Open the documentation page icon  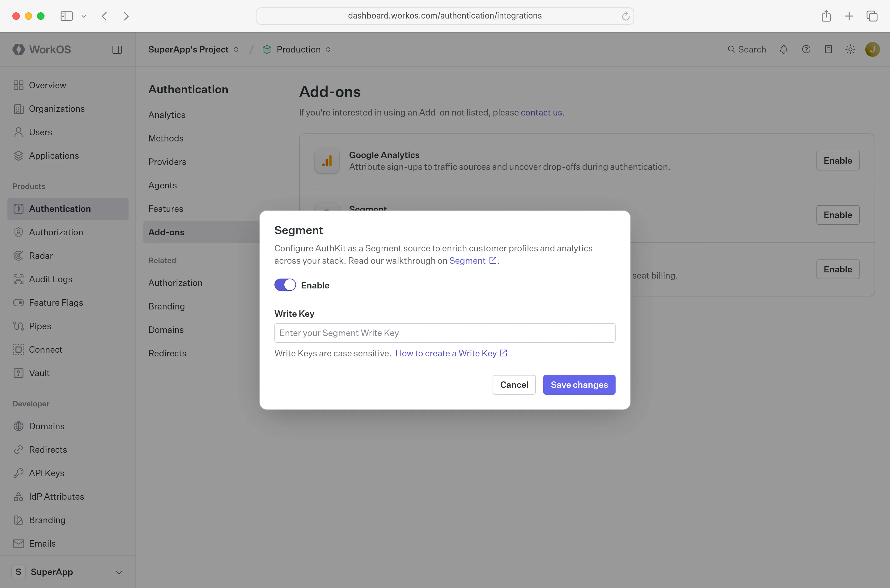(829, 49)
